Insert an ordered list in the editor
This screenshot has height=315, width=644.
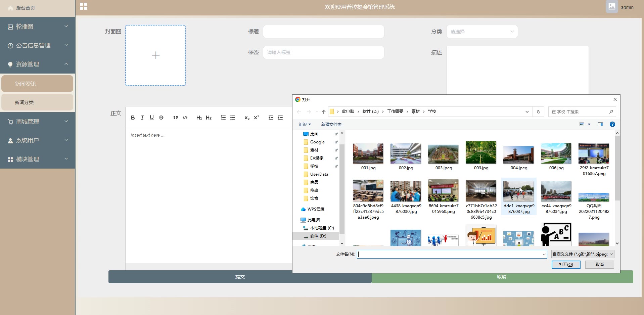point(223,118)
